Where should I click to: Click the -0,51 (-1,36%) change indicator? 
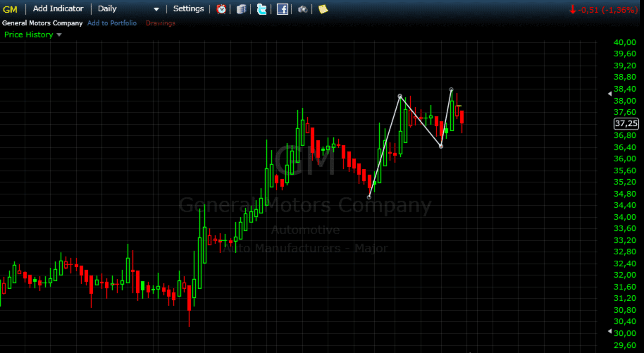coord(603,10)
